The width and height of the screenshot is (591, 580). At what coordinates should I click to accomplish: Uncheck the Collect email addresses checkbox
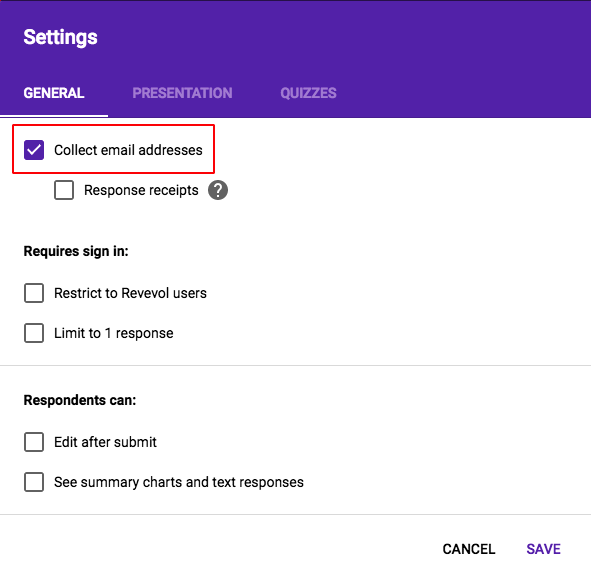click(34, 150)
